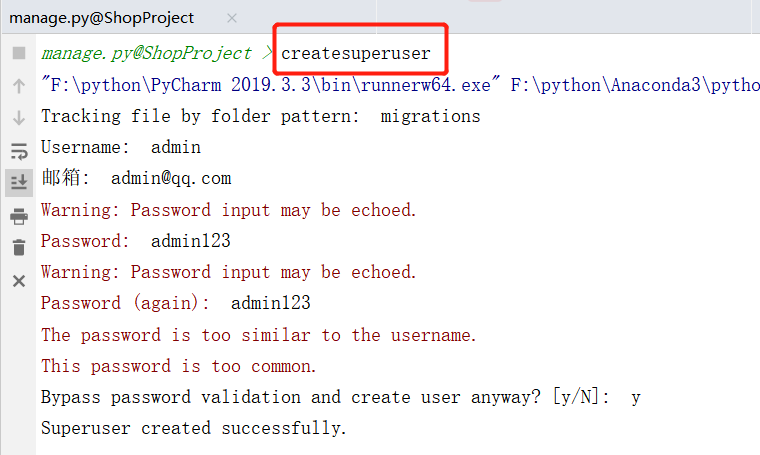Click the 'Username: admin' line
760x455 pixels.
point(121,147)
